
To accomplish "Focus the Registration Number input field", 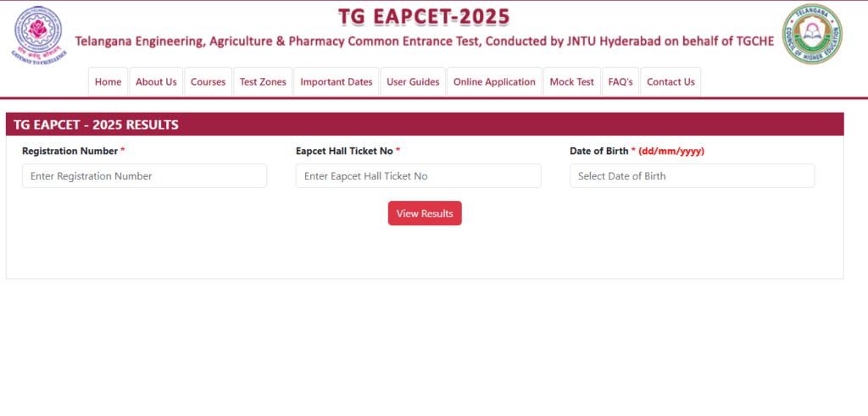I will [144, 176].
